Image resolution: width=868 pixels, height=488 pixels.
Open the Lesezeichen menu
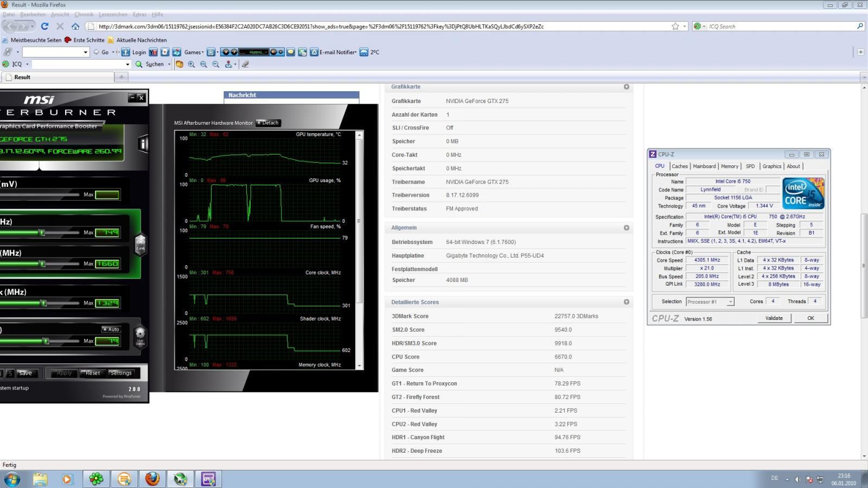[x=113, y=14]
